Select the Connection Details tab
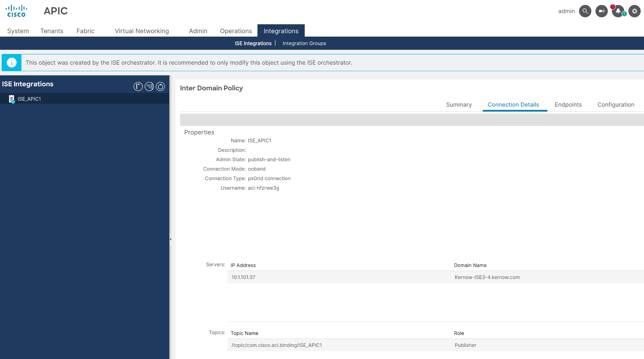The width and height of the screenshot is (644, 359). (x=513, y=104)
